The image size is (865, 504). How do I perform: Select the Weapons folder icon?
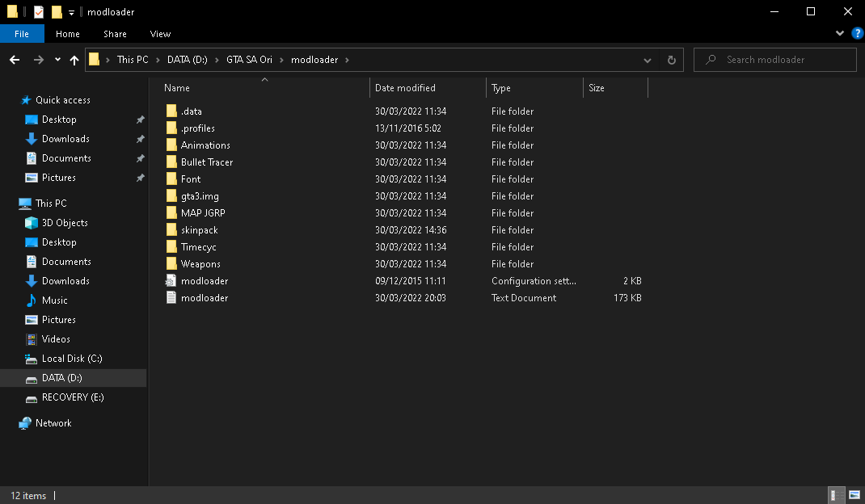tap(171, 263)
